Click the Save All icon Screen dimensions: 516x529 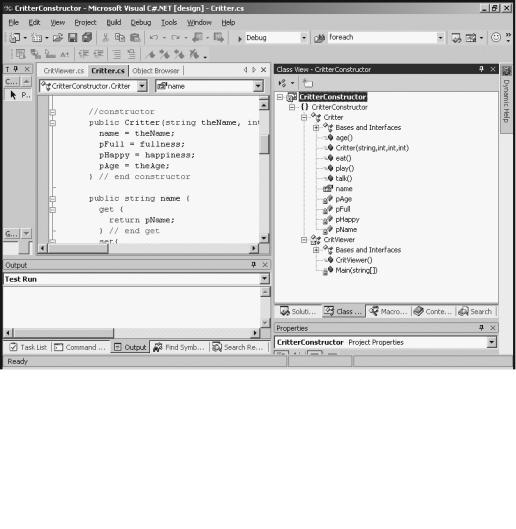pos(87,37)
